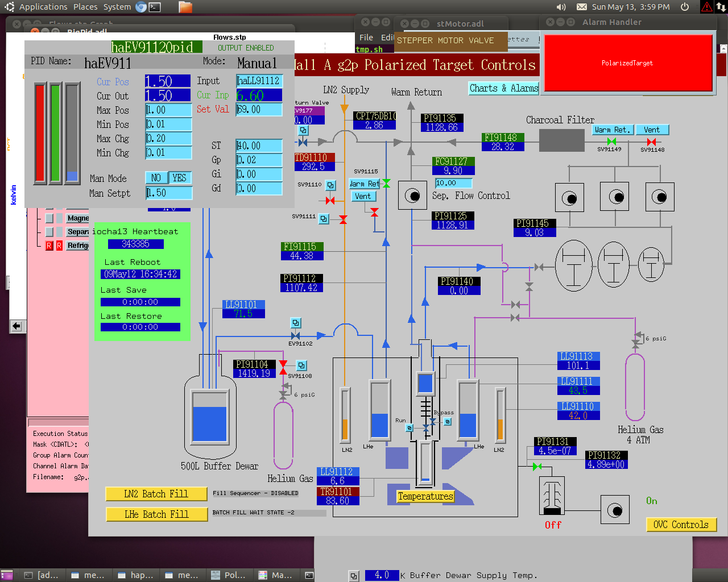The width and height of the screenshot is (728, 582).
Task: Open the Temperatures display
Action: click(x=425, y=496)
